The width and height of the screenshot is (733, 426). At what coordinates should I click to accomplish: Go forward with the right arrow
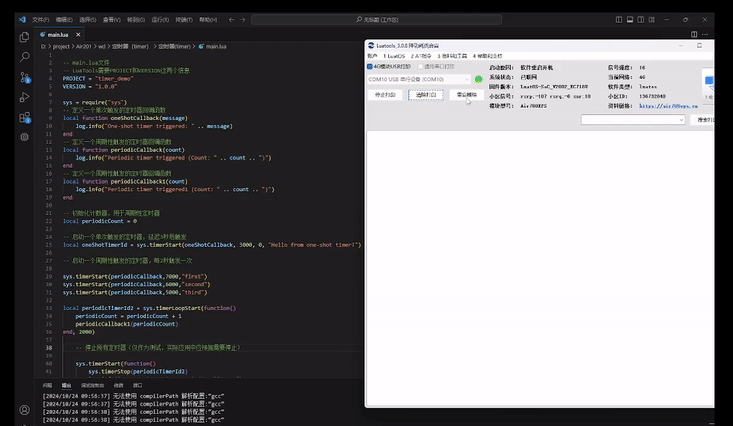pyautogui.click(x=243, y=20)
